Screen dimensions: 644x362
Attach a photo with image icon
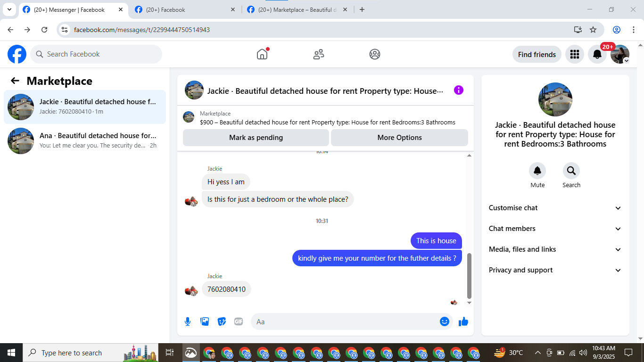(205, 321)
